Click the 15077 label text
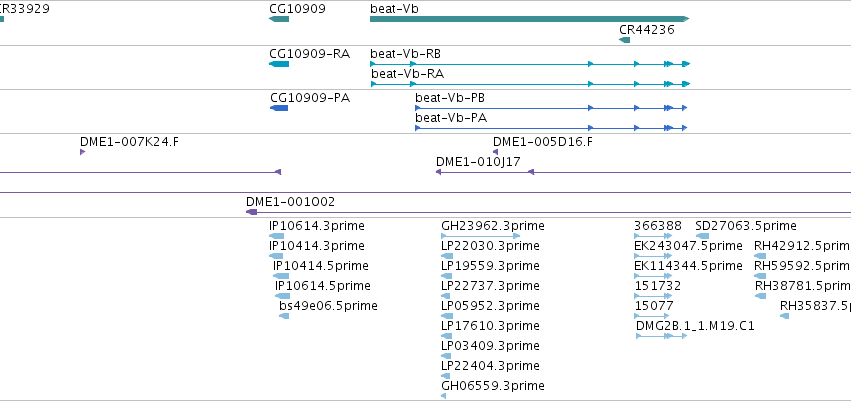 654,306
